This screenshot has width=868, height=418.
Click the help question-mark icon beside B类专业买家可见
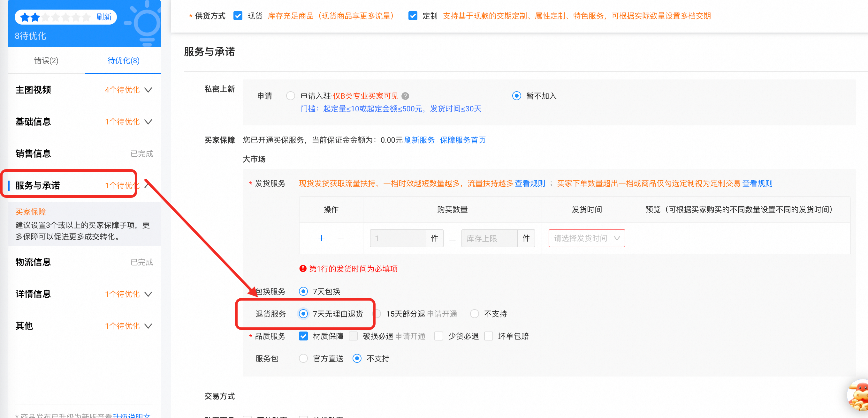coord(405,96)
